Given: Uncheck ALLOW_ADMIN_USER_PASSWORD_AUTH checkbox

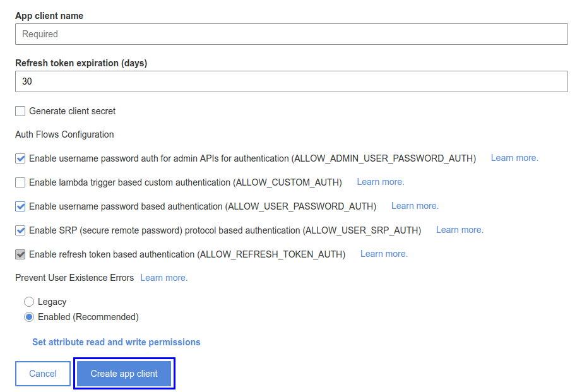Looking at the screenshot, I should (x=20, y=158).
